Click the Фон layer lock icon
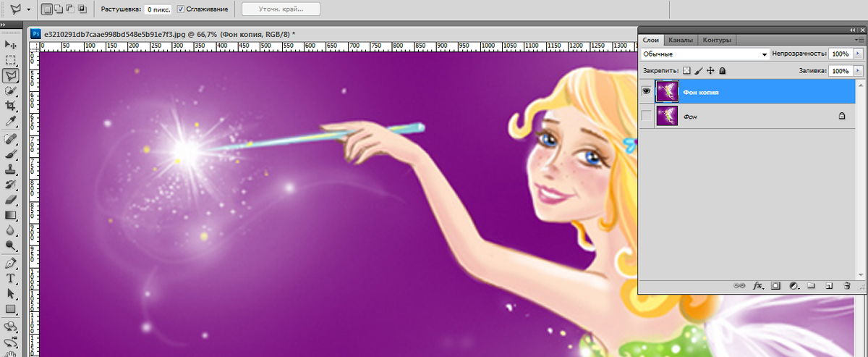868x357 pixels. (x=842, y=116)
